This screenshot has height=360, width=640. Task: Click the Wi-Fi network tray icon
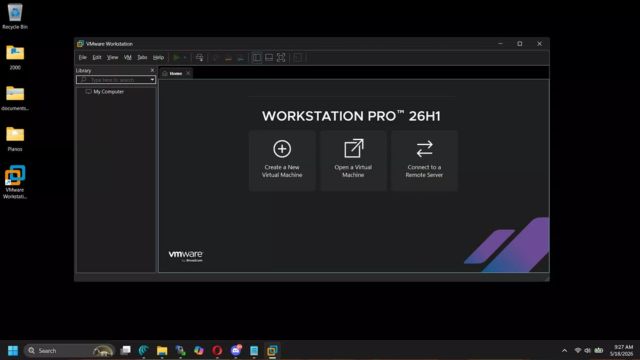coord(578,351)
